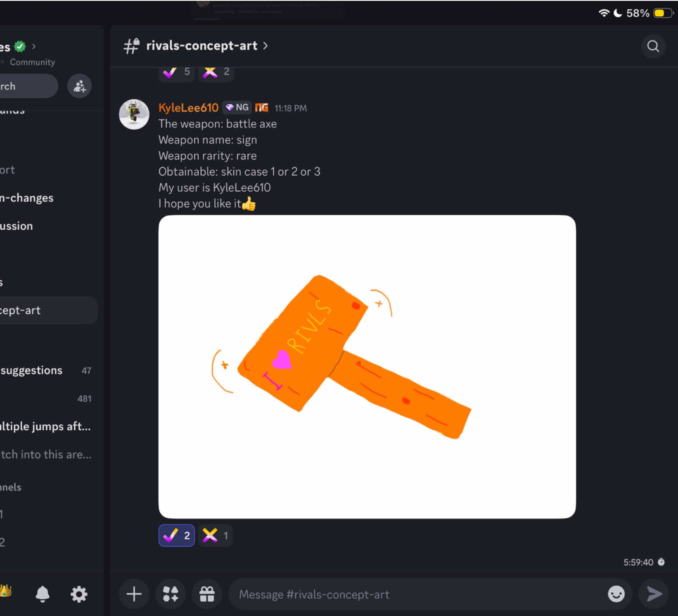This screenshot has width=678, height=616.
Task: Toggle the X reaction showing 1
Action: point(215,535)
